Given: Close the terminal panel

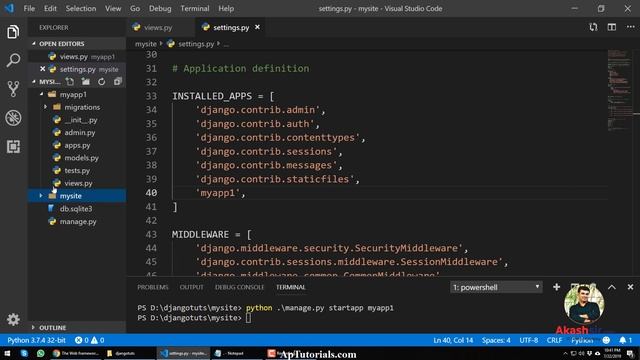Looking at the screenshot, I should point(630,287).
